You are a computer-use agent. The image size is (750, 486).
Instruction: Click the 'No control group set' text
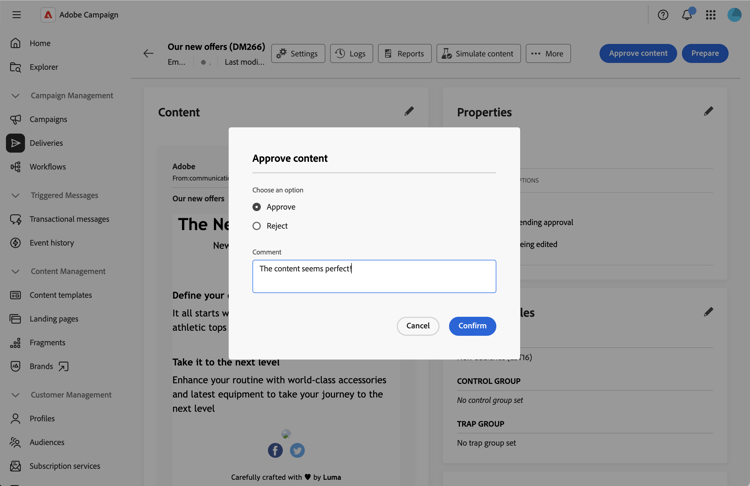(490, 400)
